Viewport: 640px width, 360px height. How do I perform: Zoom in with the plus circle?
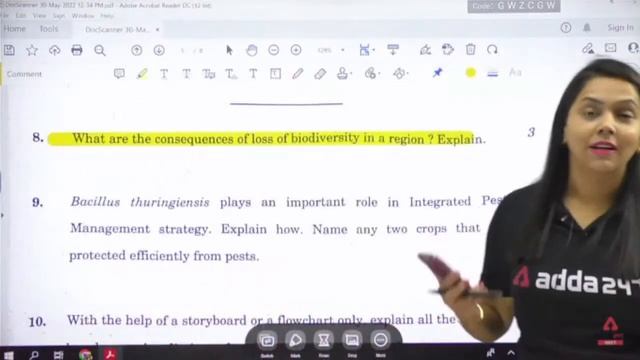296,50
